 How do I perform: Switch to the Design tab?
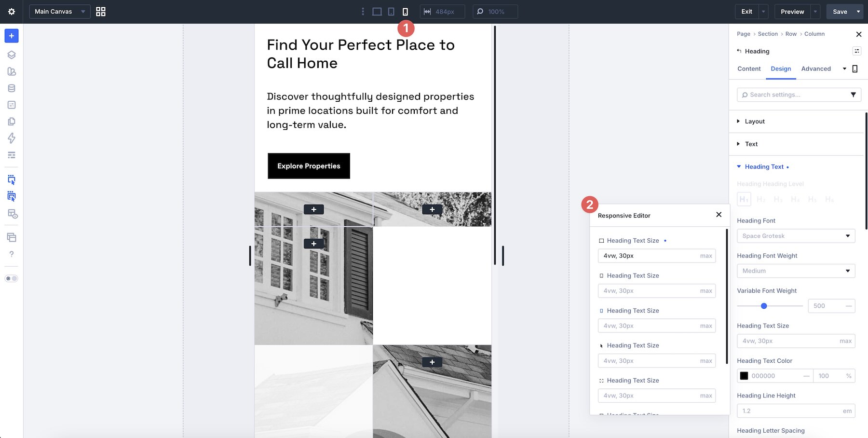[x=781, y=69]
